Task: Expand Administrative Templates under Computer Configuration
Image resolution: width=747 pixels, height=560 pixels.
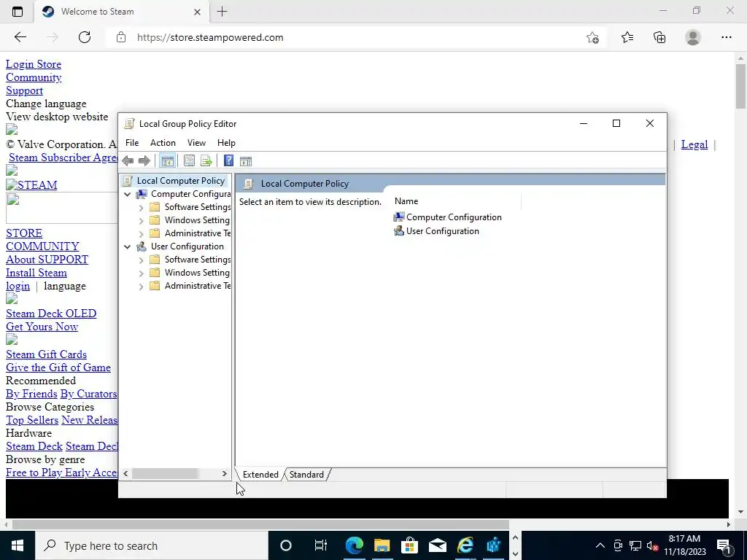Action: tap(141, 234)
